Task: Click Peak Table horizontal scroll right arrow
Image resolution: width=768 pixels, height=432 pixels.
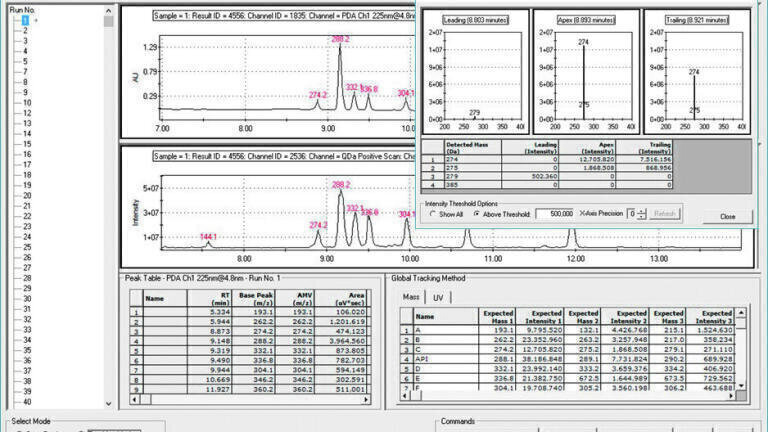Action: (x=366, y=400)
